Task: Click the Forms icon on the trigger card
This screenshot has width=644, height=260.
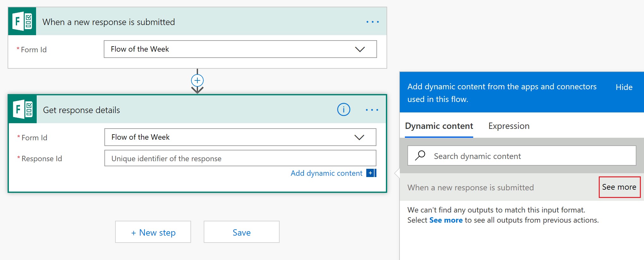Action: pyautogui.click(x=22, y=21)
